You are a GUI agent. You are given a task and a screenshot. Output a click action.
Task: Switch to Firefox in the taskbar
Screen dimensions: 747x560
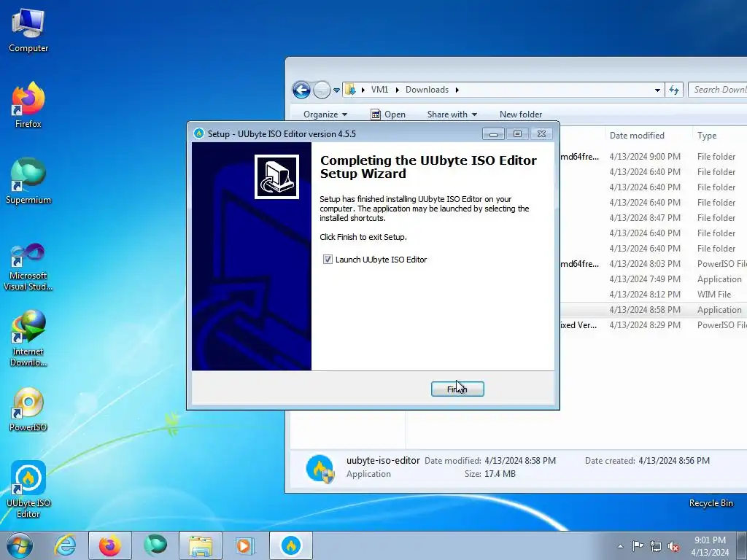pyautogui.click(x=110, y=545)
